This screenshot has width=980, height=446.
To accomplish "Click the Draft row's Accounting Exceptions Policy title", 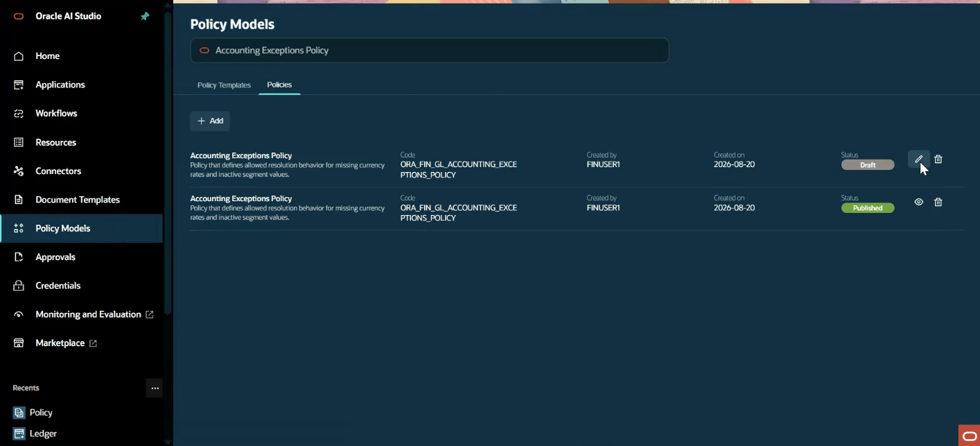I will point(241,156).
